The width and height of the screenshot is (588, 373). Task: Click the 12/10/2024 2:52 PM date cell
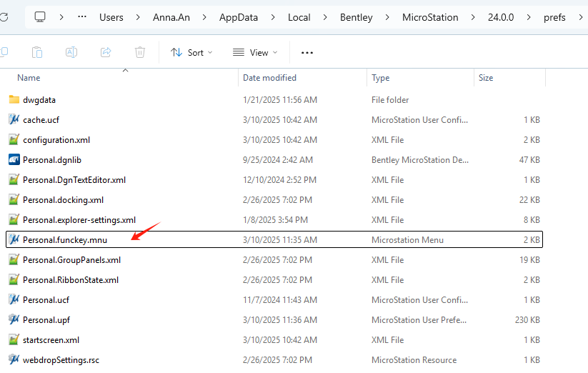pyautogui.click(x=280, y=180)
